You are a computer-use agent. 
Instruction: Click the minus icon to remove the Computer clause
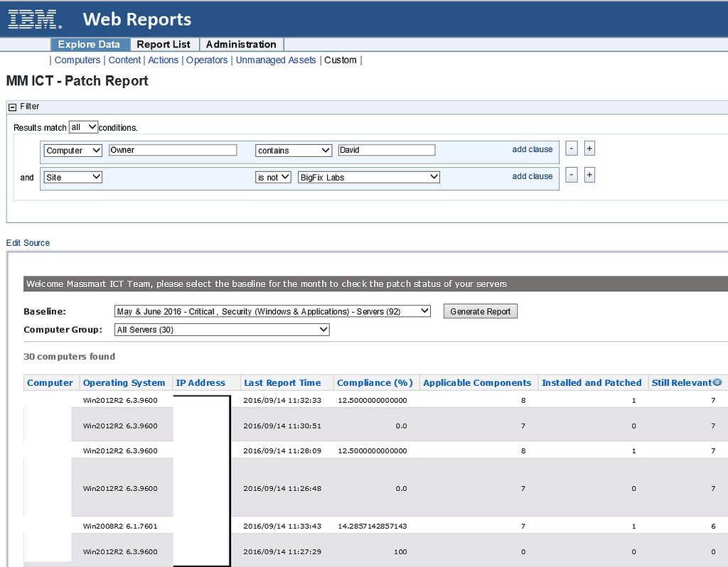[572, 148]
